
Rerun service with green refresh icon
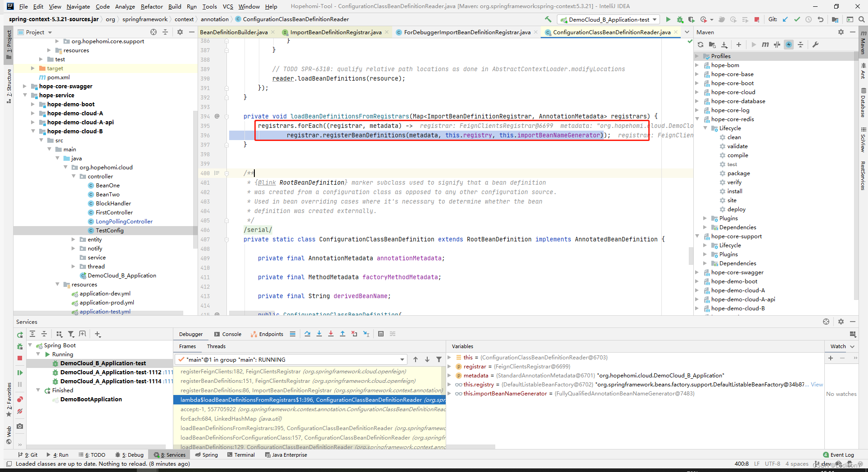tap(20, 335)
